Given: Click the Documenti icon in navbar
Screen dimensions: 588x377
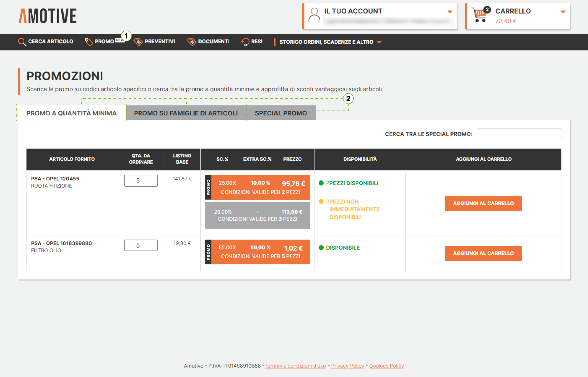Looking at the screenshot, I should click(x=192, y=42).
